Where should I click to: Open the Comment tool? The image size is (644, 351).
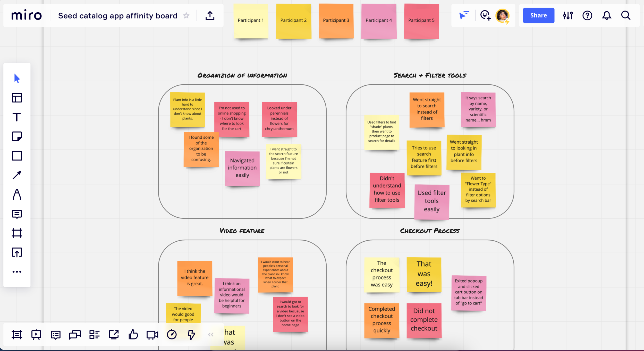(x=17, y=214)
